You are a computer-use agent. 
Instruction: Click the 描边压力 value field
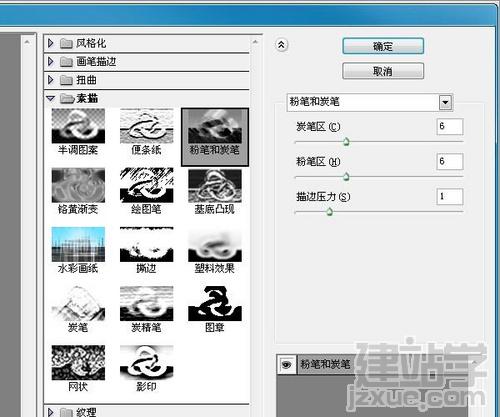[x=450, y=196]
